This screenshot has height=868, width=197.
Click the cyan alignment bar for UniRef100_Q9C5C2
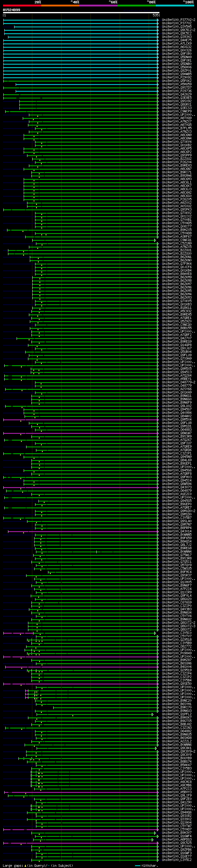(81, 33)
